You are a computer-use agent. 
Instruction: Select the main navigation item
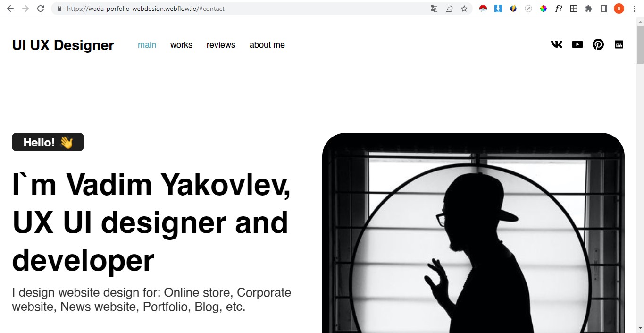(147, 45)
